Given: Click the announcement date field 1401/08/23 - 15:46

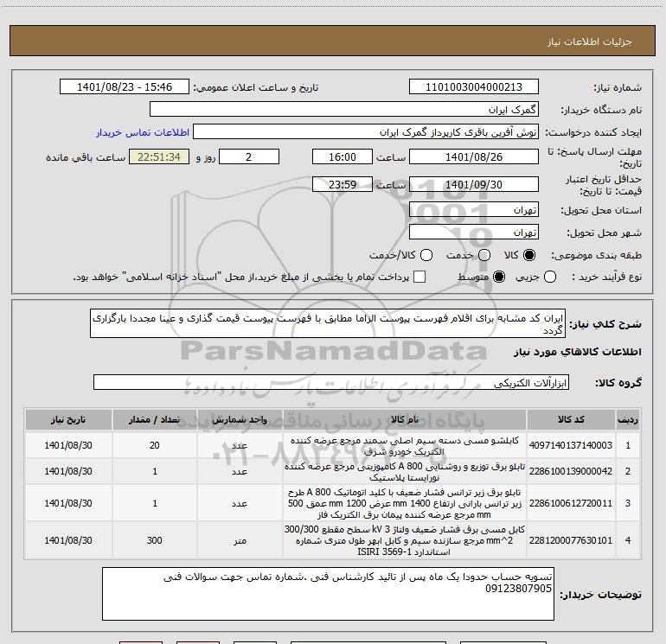Looking at the screenshot, I should [124, 86].
